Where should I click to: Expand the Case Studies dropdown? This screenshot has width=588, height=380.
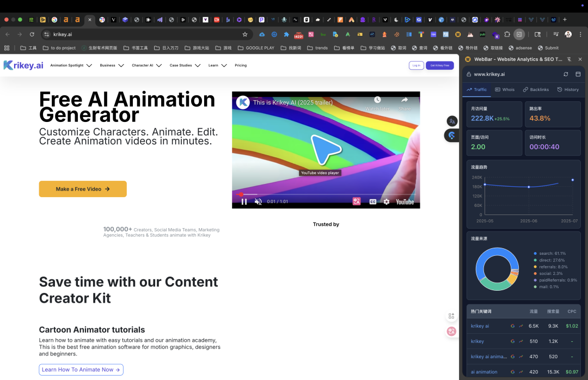185,65
